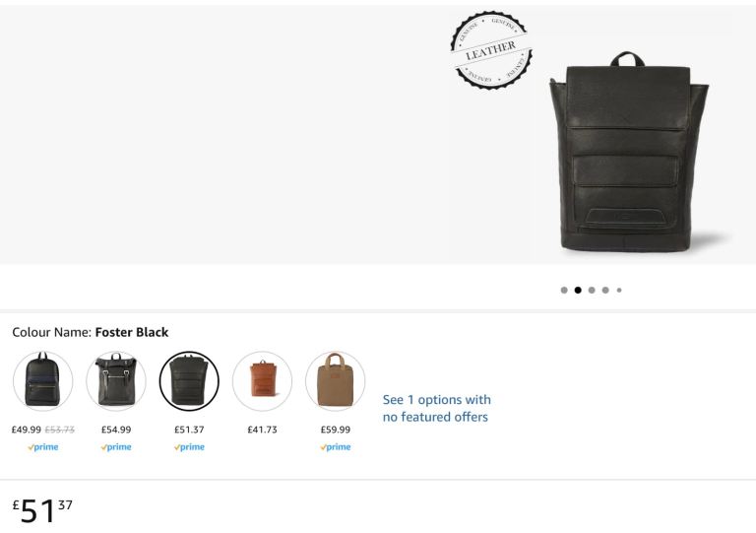This screenshot has width=756, height=533.
Task: Select the beige tote-style backpack swatch
Action: (x=335, y=381)
